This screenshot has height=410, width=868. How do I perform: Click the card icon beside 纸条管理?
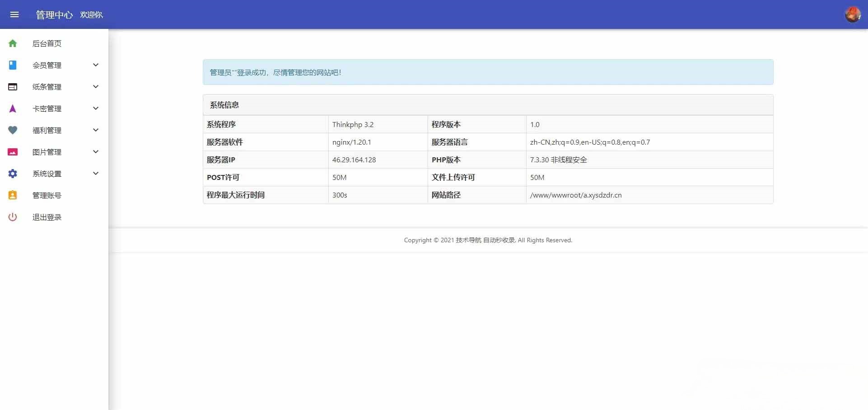(x=12, y=87)
